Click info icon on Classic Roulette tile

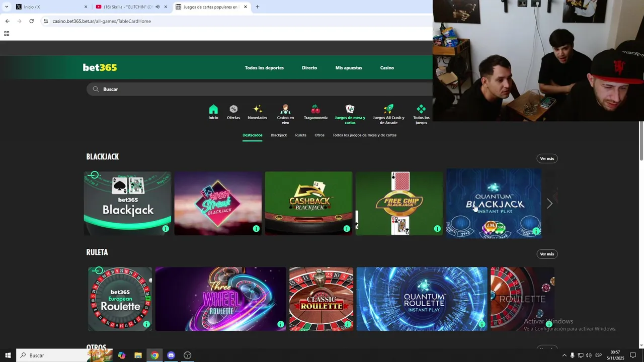tap(348, 324)
